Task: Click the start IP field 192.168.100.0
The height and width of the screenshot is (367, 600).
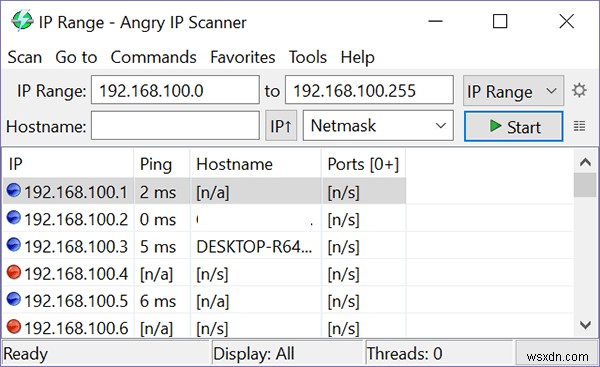Action: coord(175,90)
